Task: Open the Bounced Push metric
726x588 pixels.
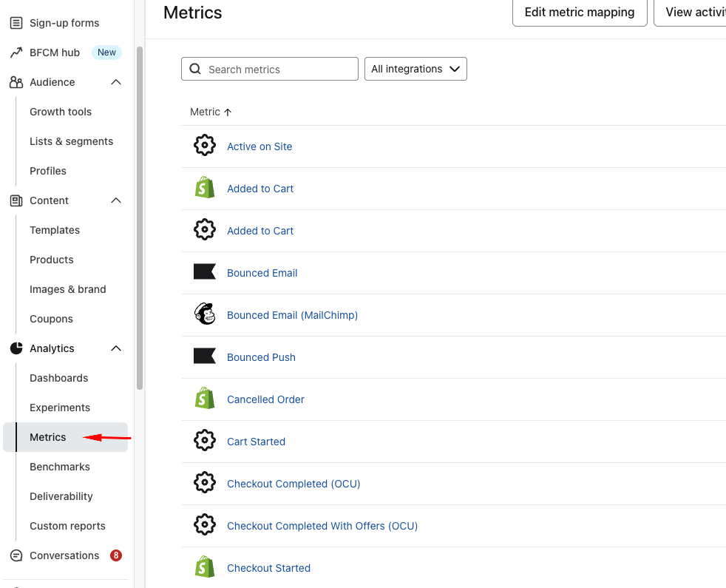Action: pyautogui.click(x=261, y=357)
